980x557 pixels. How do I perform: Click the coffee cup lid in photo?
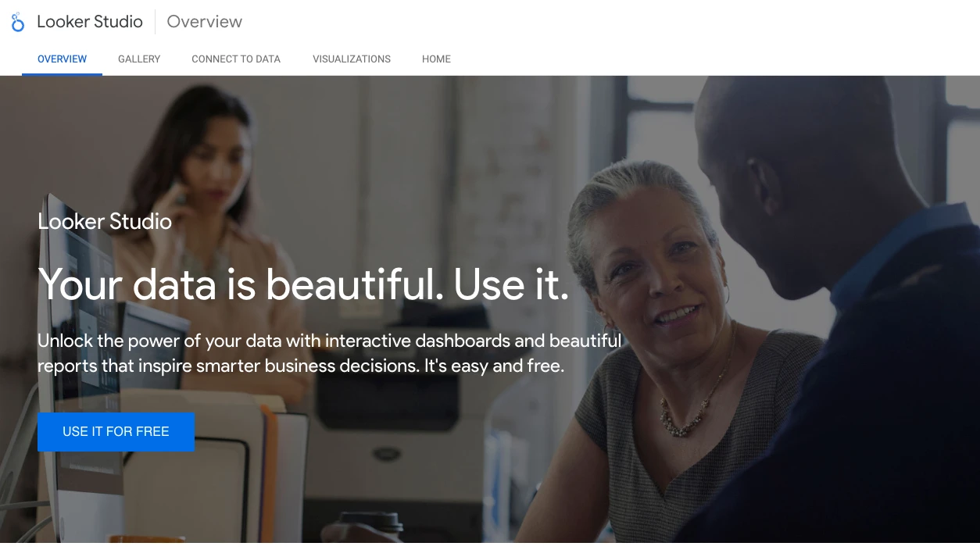pos(371,521)
